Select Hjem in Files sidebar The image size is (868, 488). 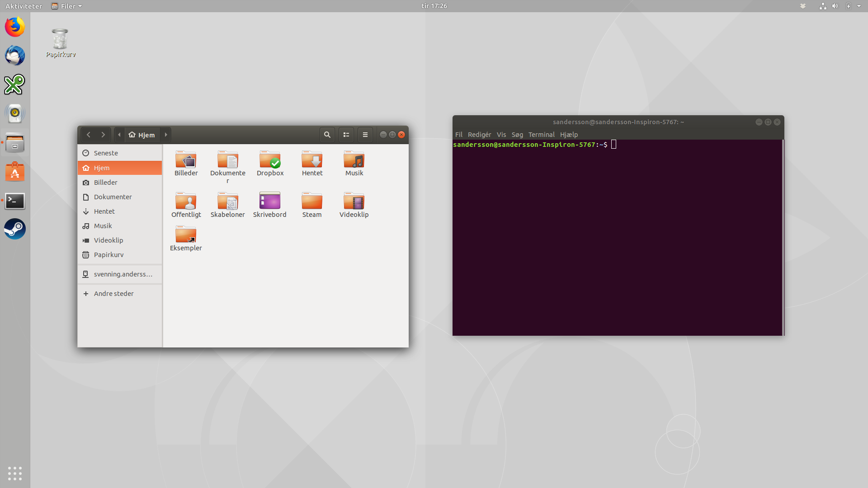coord(120,168)
